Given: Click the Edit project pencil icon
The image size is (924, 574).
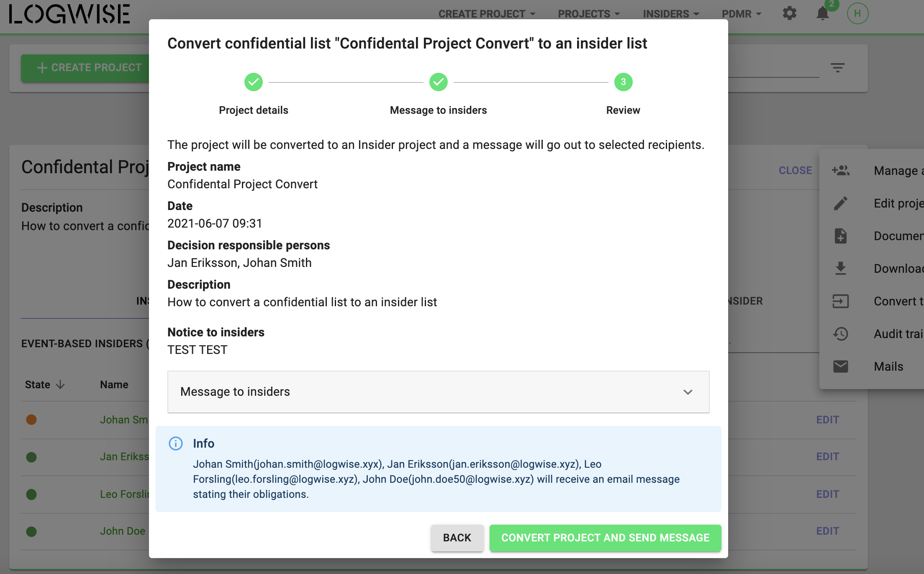Looking at the screenshot, I should click(x=840, y=203).
